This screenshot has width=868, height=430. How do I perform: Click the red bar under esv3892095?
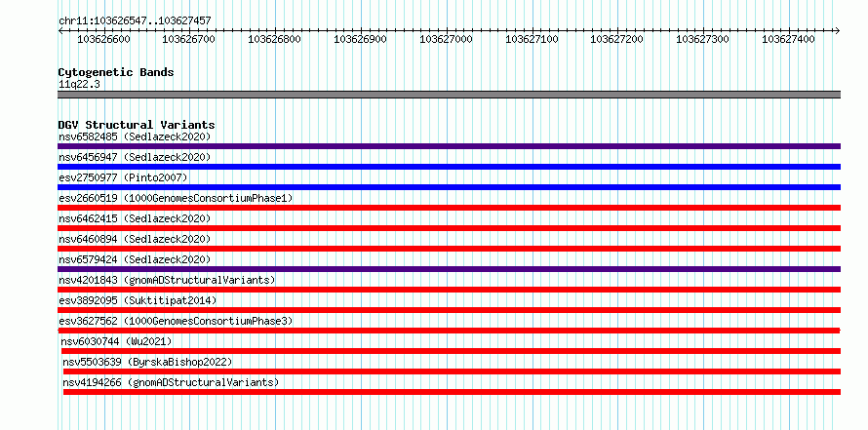pyautogui.click(x=449, y=310)
